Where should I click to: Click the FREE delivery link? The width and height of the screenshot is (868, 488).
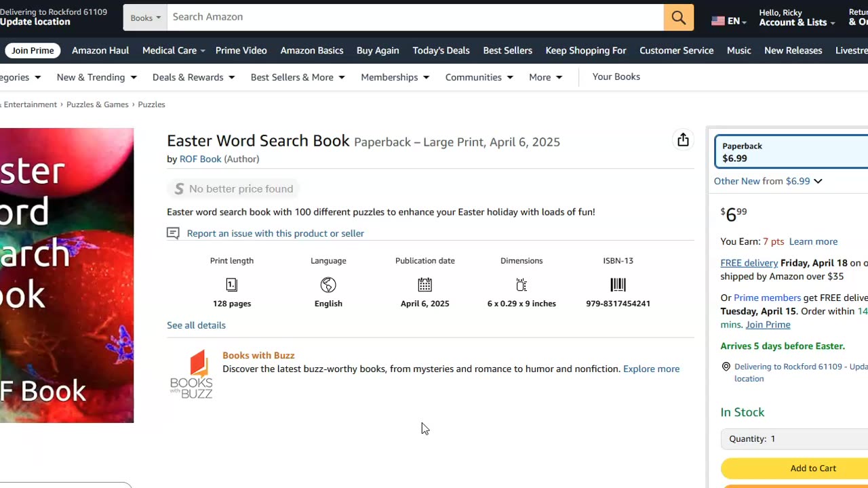pyautogui.click(x=749, y=263)
